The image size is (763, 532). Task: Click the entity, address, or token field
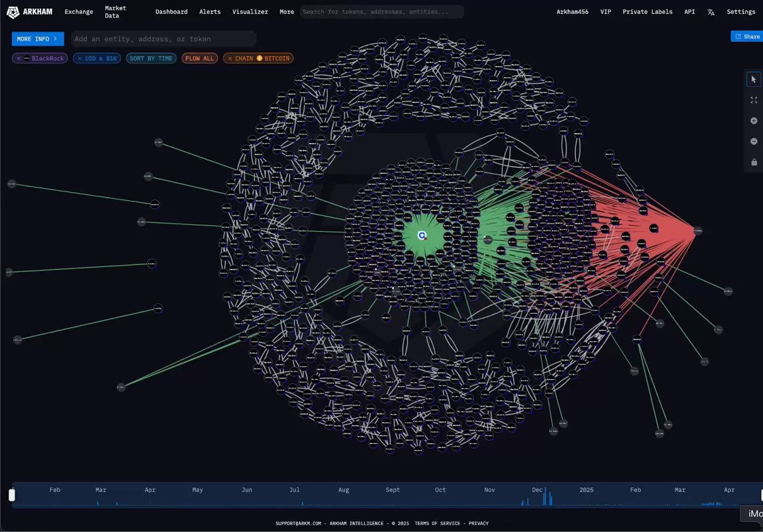(163, 39)
